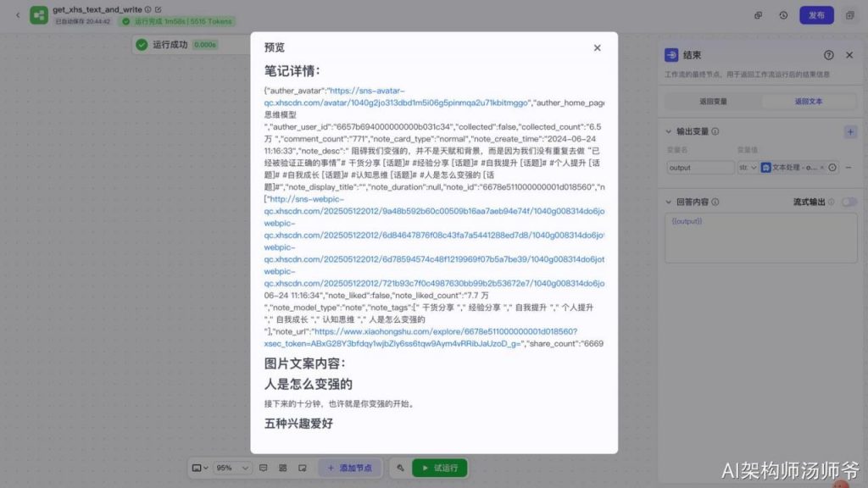Click the output variable name input field
The image size is (868, 488).
pos(701,167)
